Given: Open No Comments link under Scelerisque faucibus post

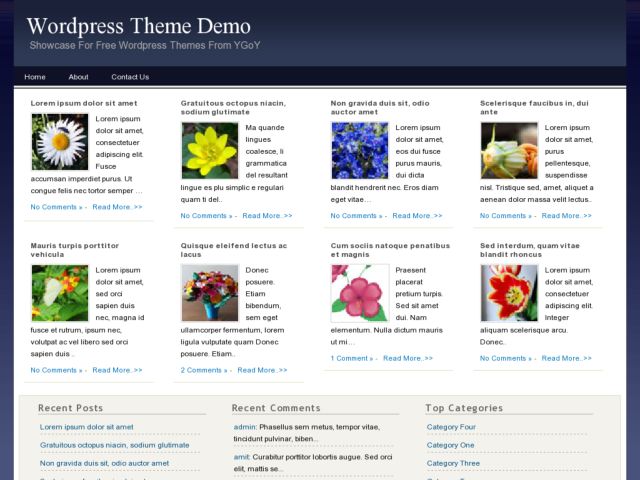Looking at the screenshot, I should coord(506,216).
